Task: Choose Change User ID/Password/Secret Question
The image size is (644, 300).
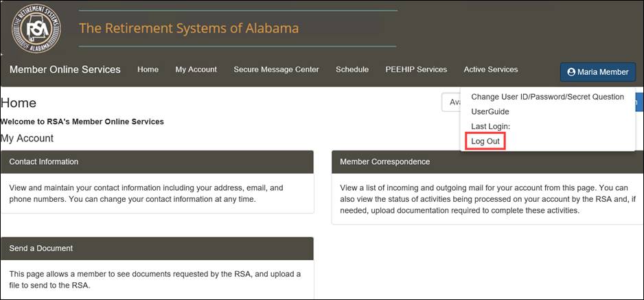Action: (547, 97)
